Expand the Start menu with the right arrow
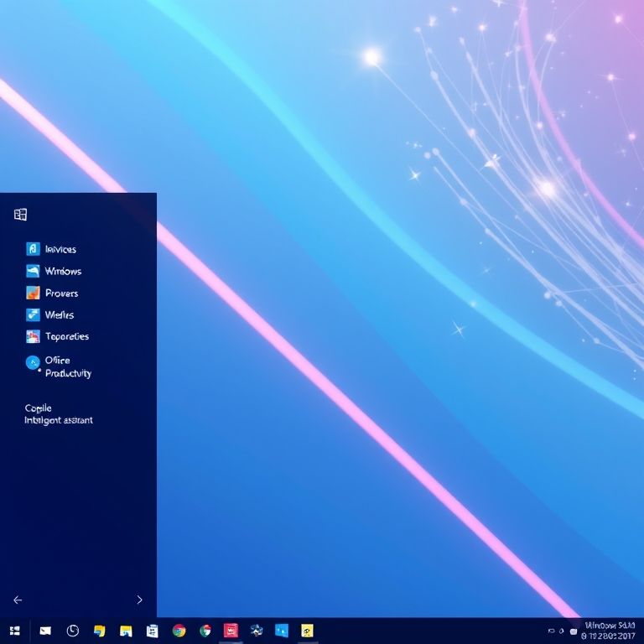Viewport: 644px width, 644px height. pos(139,600)
